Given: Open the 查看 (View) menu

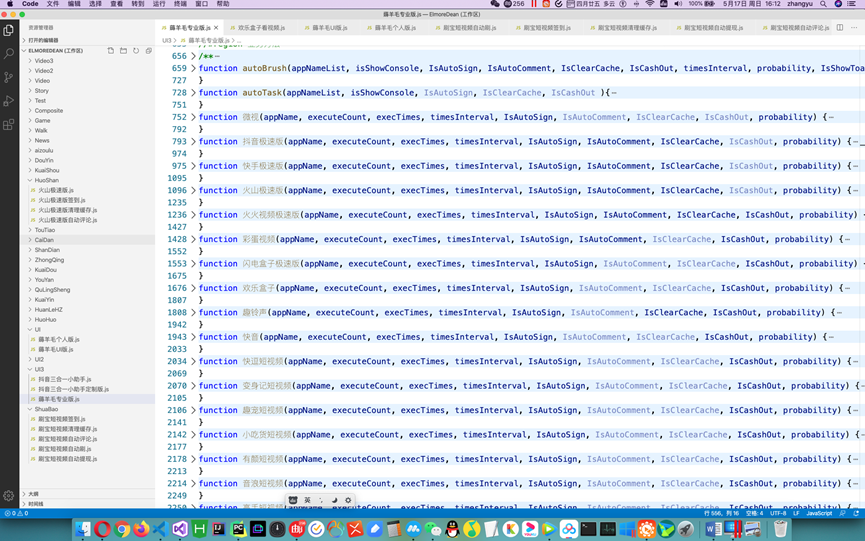Looking at the screenshot, I should (116, 4).
